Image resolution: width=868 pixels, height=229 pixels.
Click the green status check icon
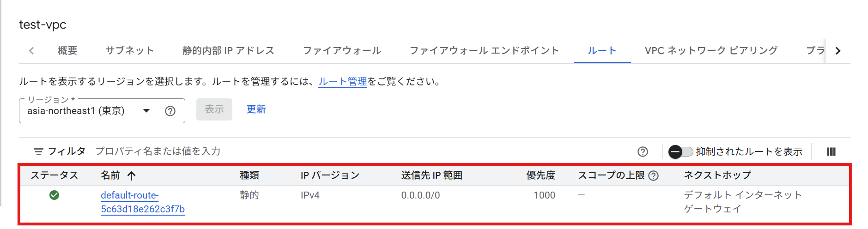54,195
